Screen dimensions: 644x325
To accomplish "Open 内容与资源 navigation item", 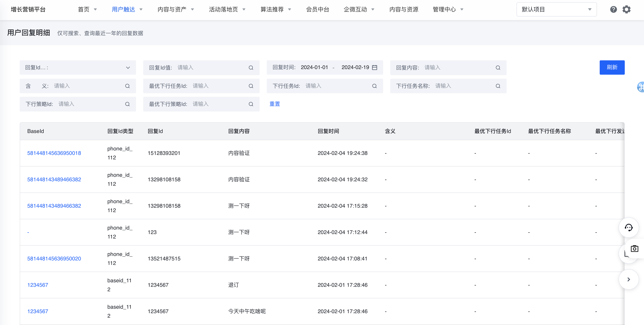I will click(x=404, y=9).
